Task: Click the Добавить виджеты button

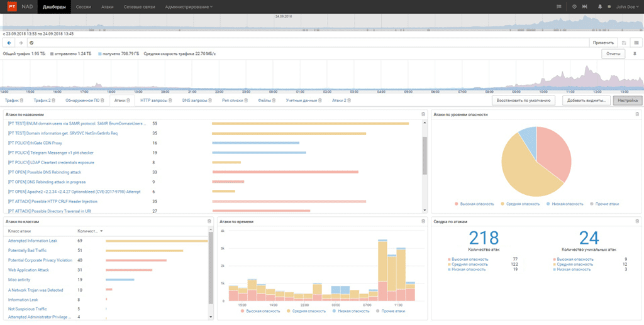Action: pos(585,101)
